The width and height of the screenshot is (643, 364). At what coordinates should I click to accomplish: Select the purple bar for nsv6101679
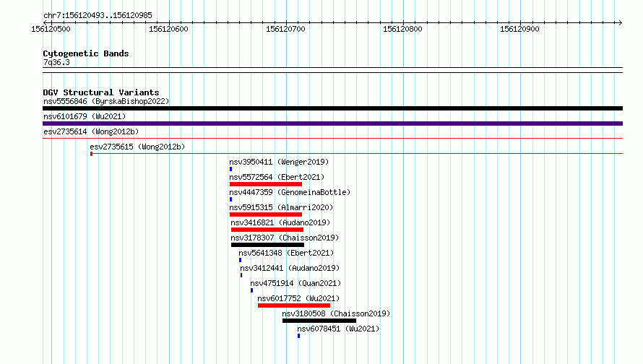coord(332,123)
